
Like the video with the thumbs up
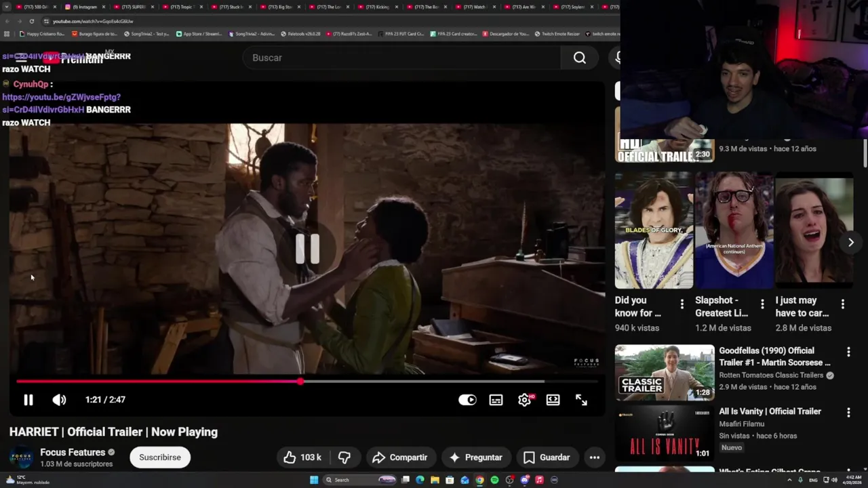pos(302,457)
